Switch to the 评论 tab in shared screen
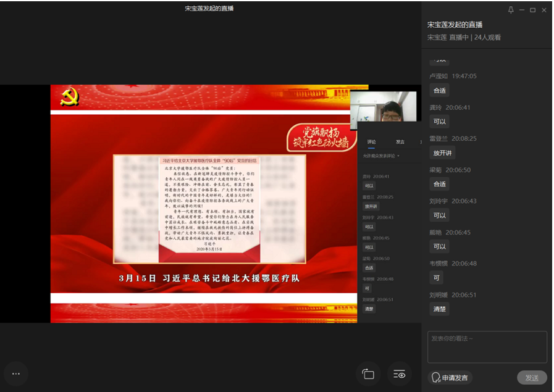This screenshot has width=554, height=392. pos(371,142)
